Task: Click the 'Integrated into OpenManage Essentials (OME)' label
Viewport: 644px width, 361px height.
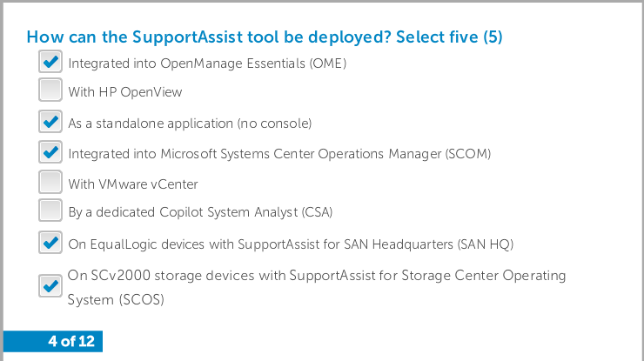Action: [x=207, y=64]
